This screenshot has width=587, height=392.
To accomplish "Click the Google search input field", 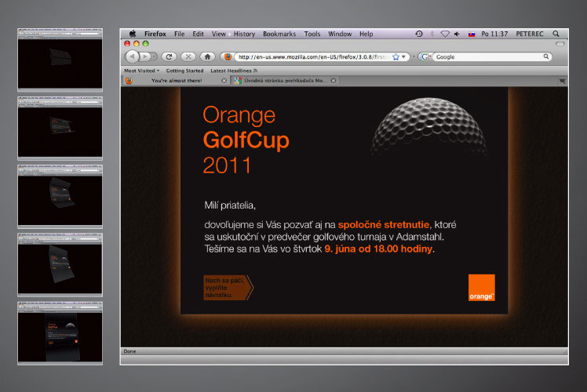I will click(x=489, y=57).
